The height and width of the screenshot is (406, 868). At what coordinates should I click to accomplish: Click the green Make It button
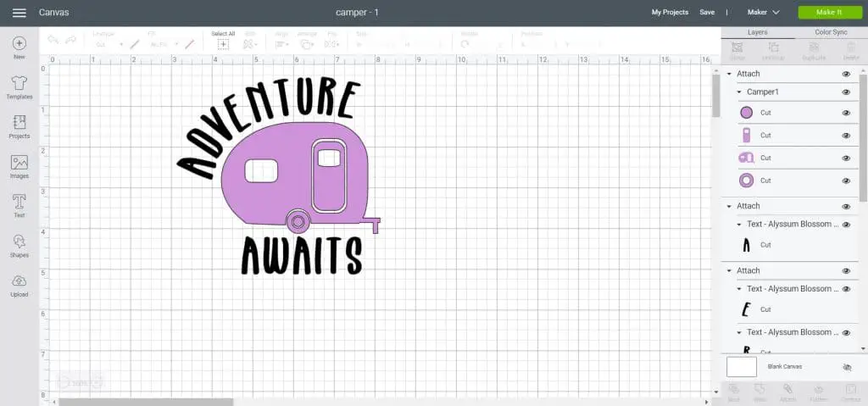point(830,12)
